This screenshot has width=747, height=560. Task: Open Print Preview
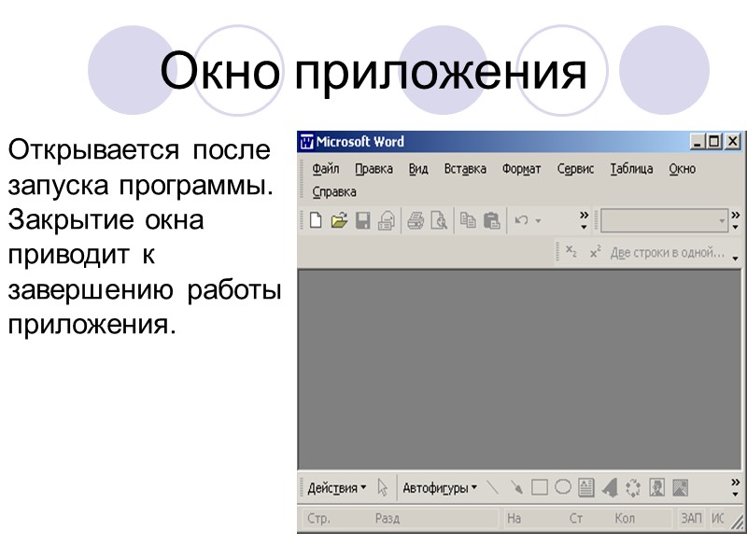pos(439,218)
